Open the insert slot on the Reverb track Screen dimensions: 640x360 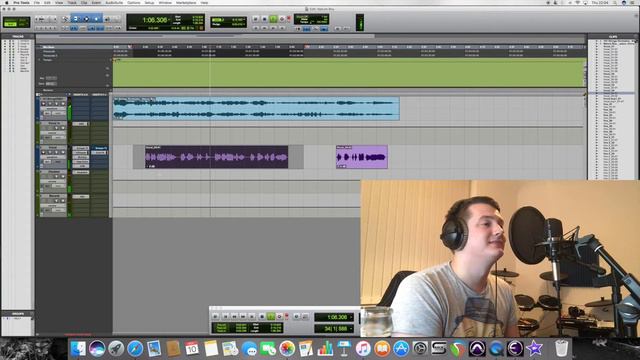point(80,196)
